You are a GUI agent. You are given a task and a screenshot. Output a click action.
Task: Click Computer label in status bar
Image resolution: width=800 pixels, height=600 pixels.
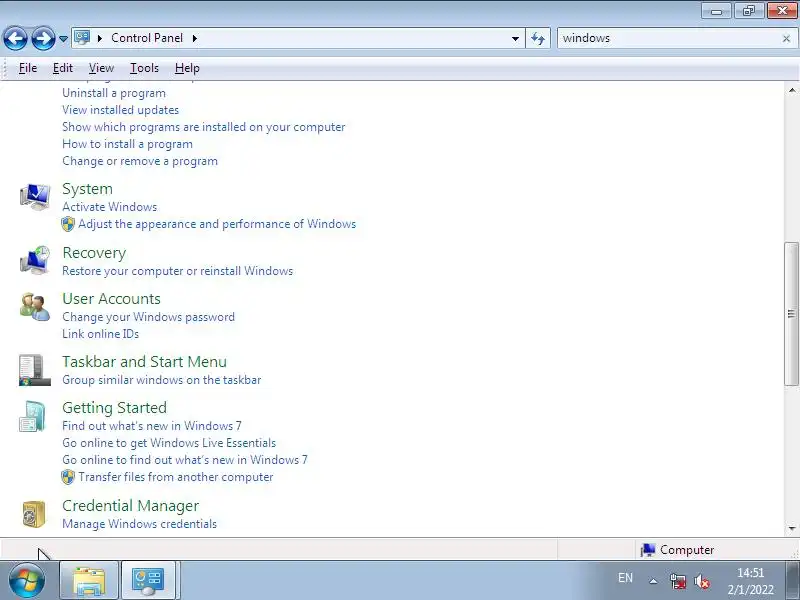687,550
